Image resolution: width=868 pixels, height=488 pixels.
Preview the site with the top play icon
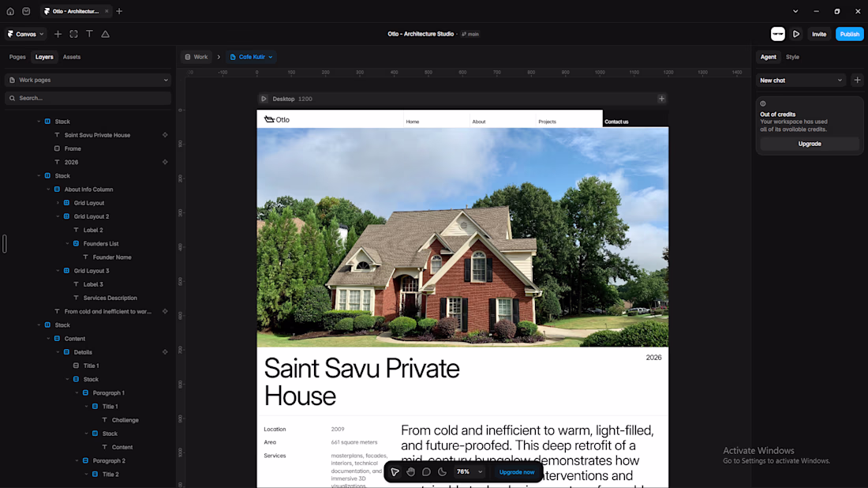click(x=796, y=34)
